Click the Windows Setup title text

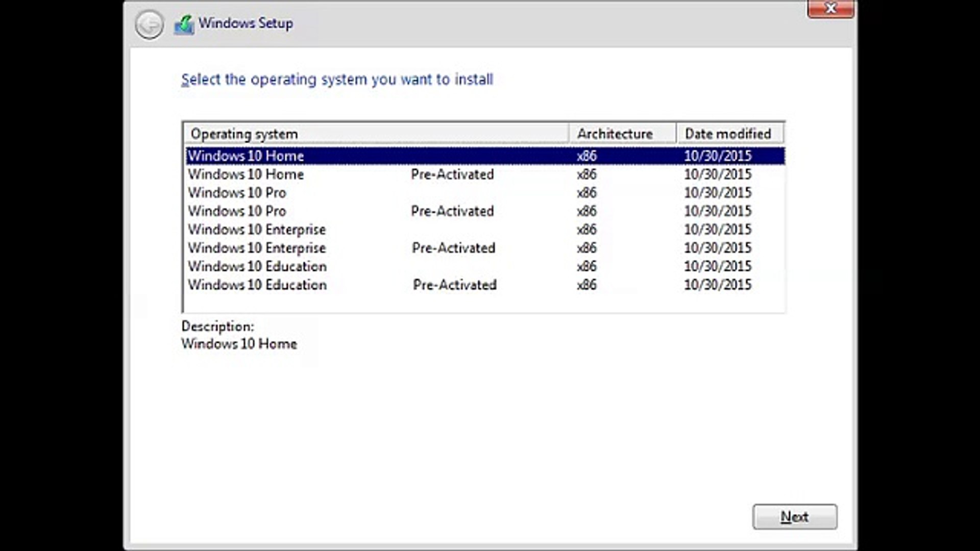[246, 23]
